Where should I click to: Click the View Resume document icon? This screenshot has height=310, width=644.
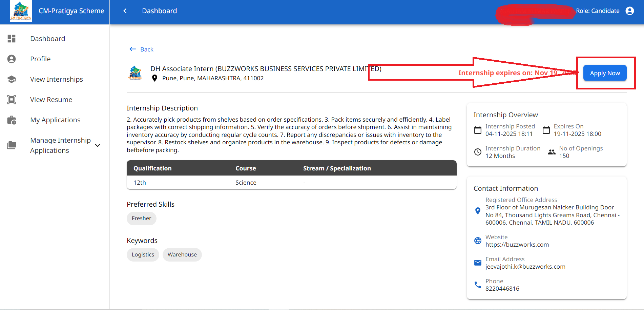click(x=12, y=100)
